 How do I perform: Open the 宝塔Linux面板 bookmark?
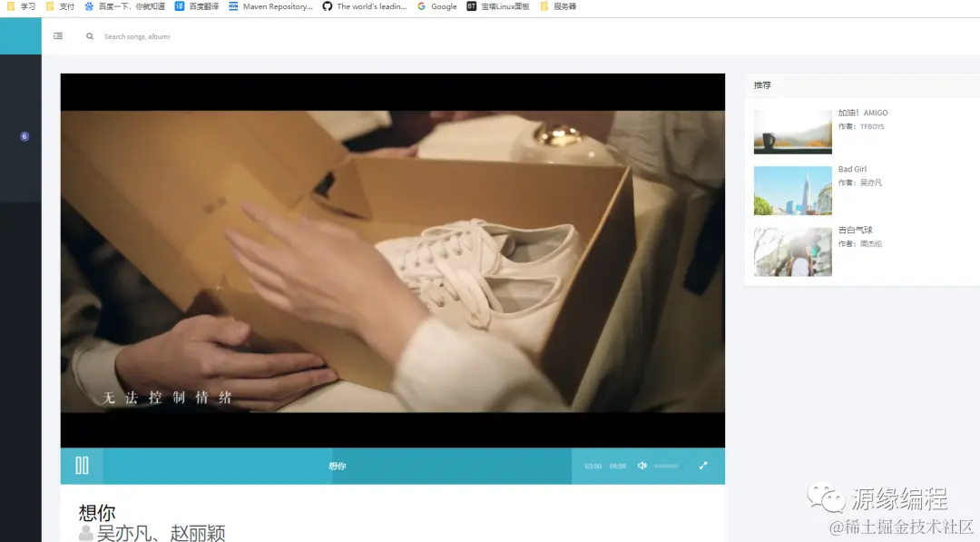coord(498,6)
